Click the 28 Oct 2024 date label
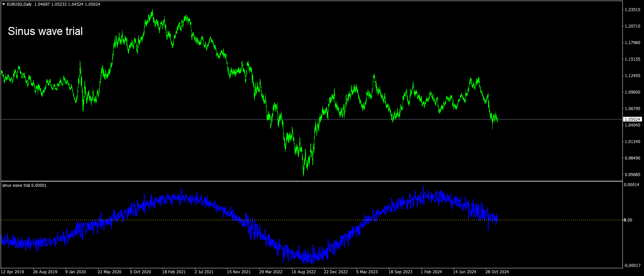This screenshot has width=644, height=276. tap(497, 272)
